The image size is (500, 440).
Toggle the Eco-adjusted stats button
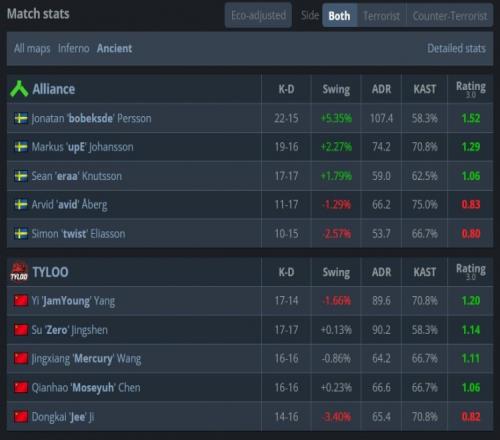(258, 15)
